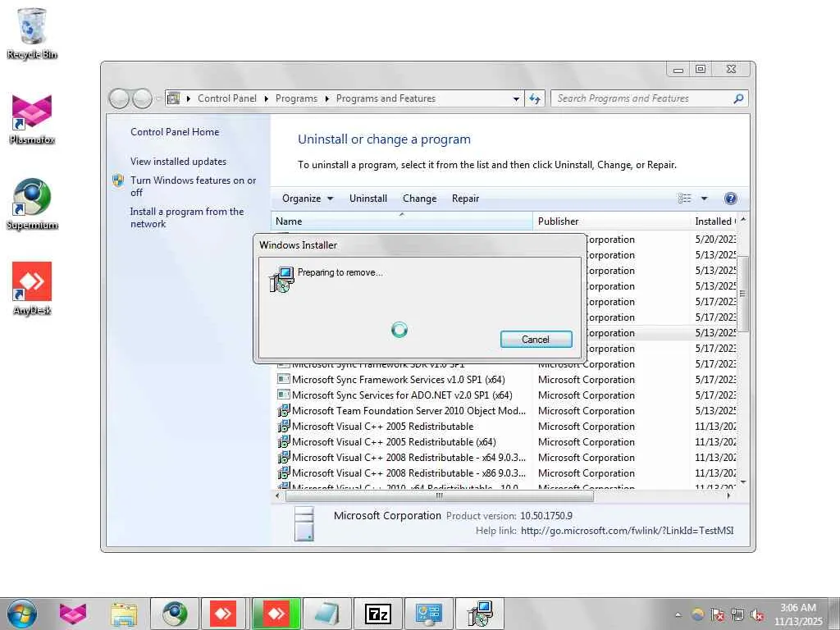Click the vertical scrollbar thumb of program list

[742, 294]
